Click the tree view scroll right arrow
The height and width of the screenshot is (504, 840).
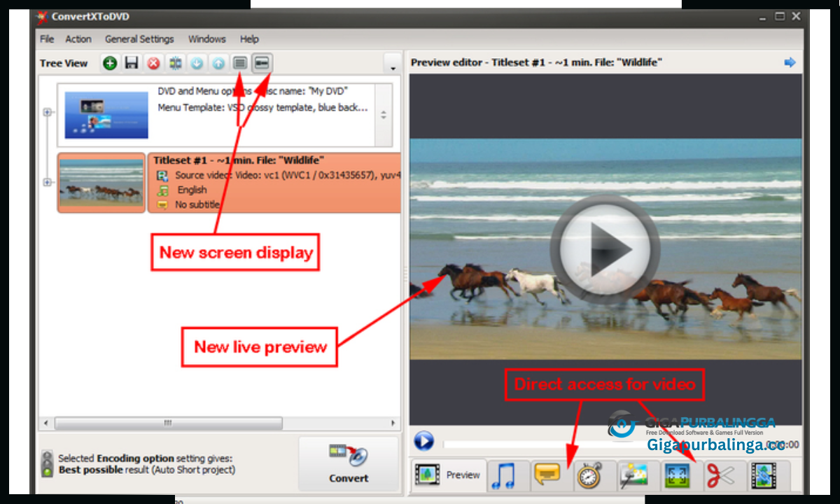pyautogui.click(x=393, y=423)
